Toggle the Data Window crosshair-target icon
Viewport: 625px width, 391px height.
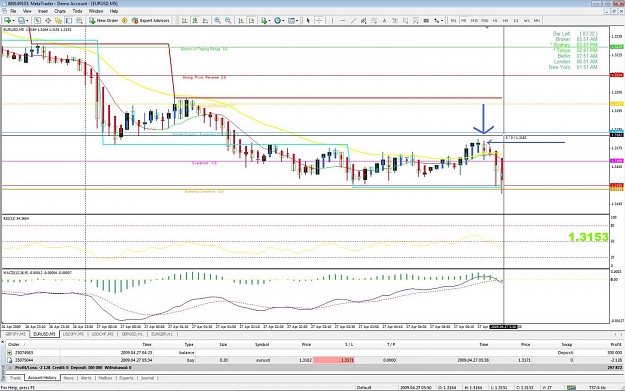(48, 20)
